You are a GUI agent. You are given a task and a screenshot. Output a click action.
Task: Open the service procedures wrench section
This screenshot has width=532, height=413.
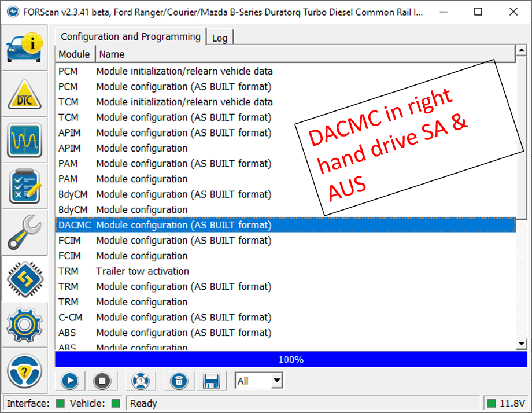[x=25, y=232]
